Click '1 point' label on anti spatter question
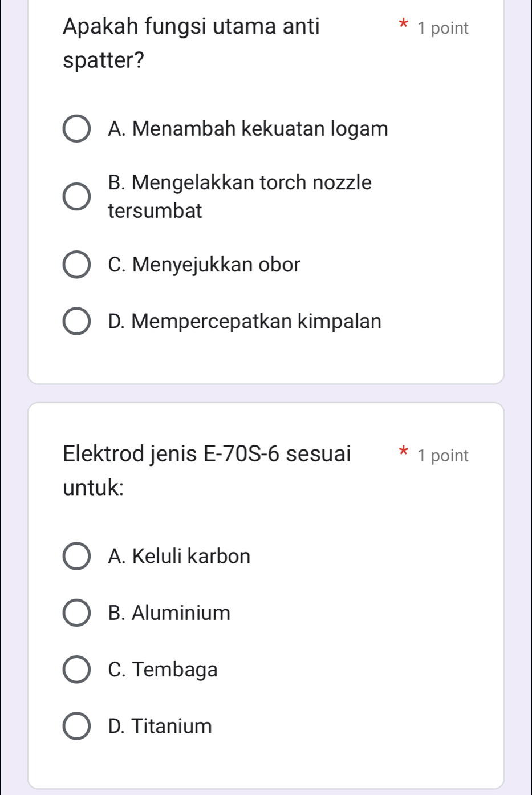The height and width of the screenshot is (795, 532). pos(442,28)
